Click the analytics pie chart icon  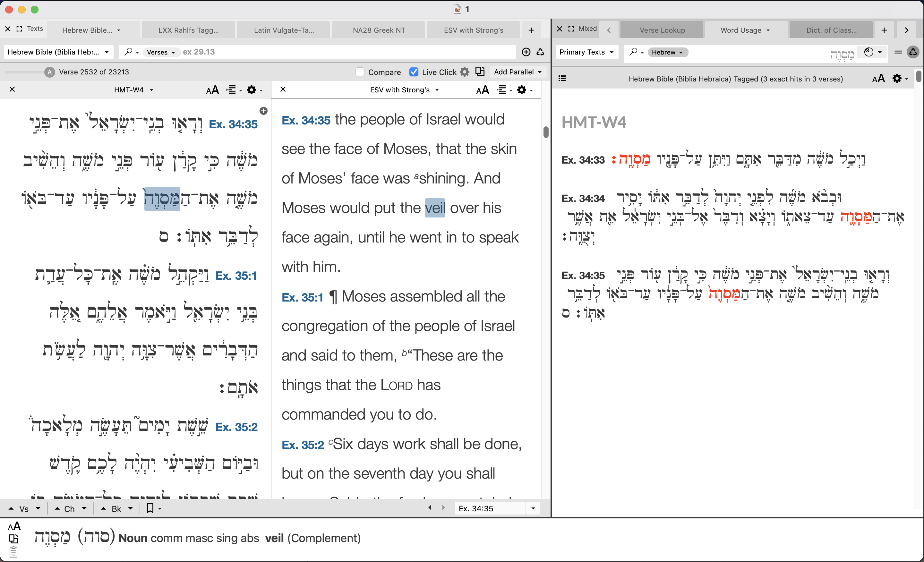click(x=868, y=52)
